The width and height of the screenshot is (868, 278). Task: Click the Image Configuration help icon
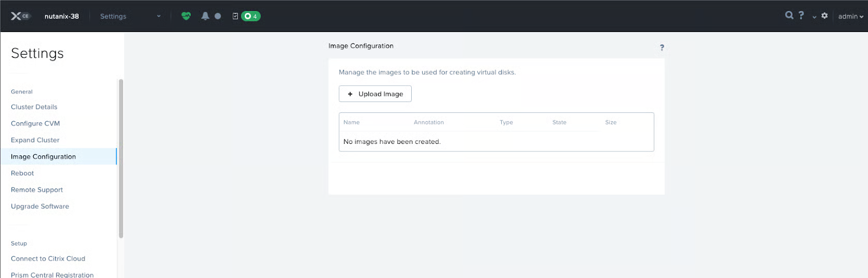tap(662, 48)
